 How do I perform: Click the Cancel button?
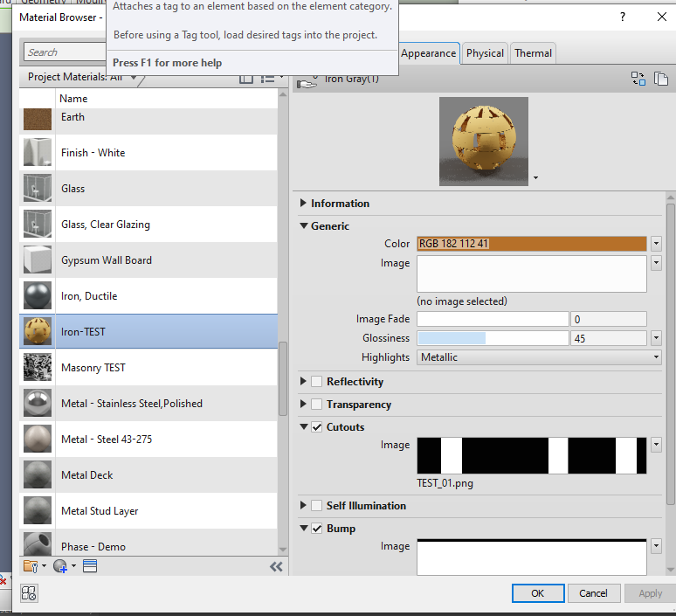click(593, 593)
